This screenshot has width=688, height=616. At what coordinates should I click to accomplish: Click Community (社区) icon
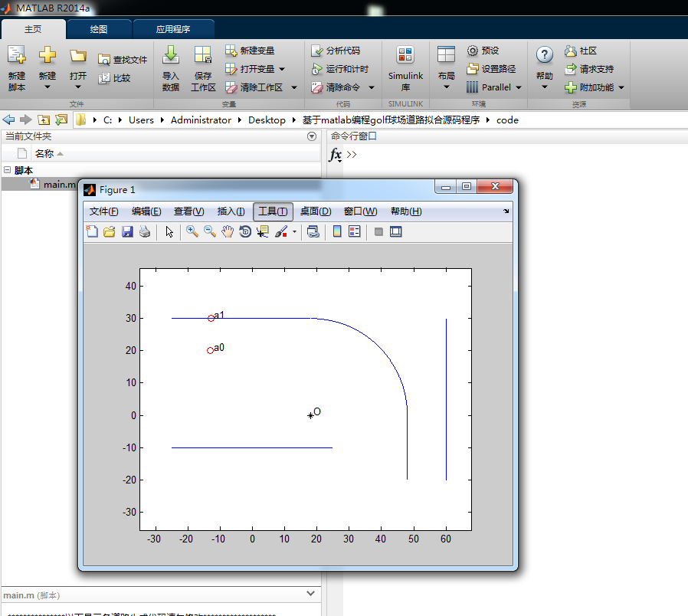pos(571,51)
